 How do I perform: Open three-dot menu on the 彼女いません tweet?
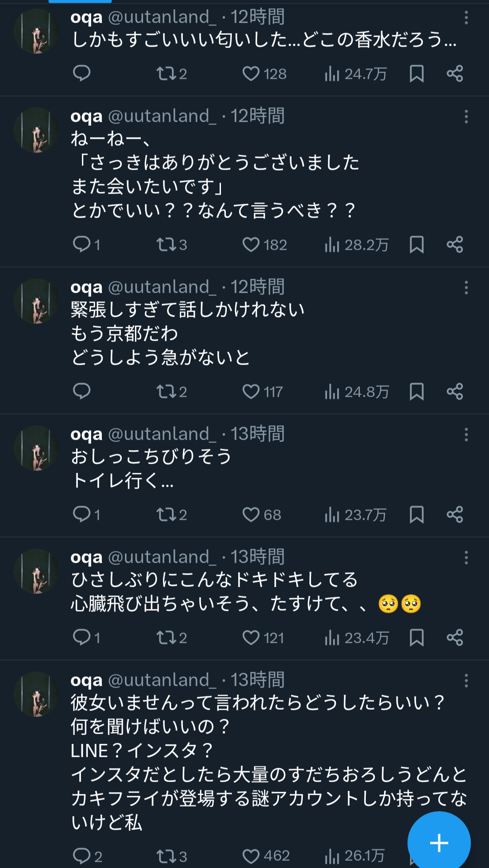coord(466,681)
